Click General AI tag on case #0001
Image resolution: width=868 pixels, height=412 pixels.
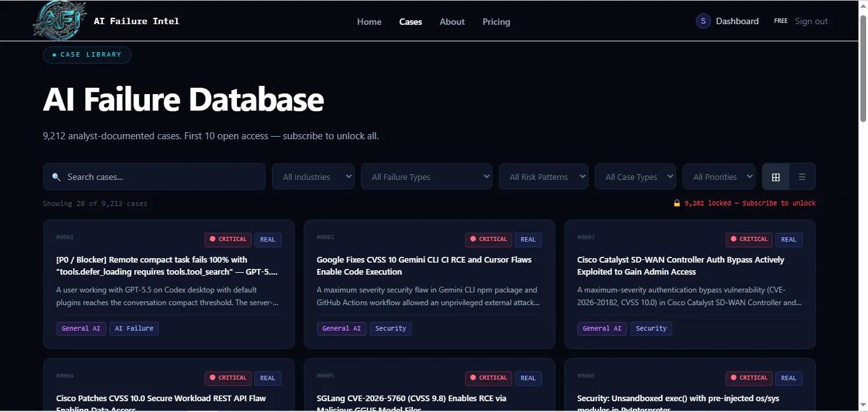81,329
